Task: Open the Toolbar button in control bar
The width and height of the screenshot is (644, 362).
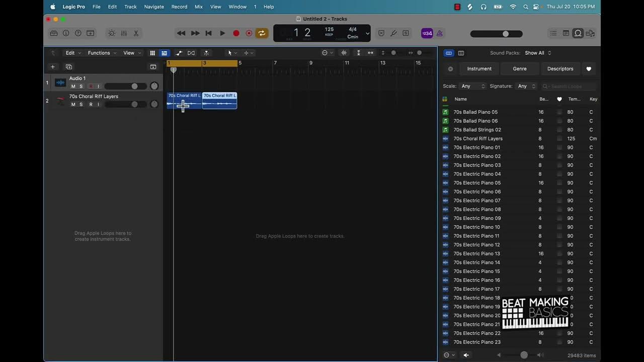Action: pyautogui.click(x=91, y=33)
